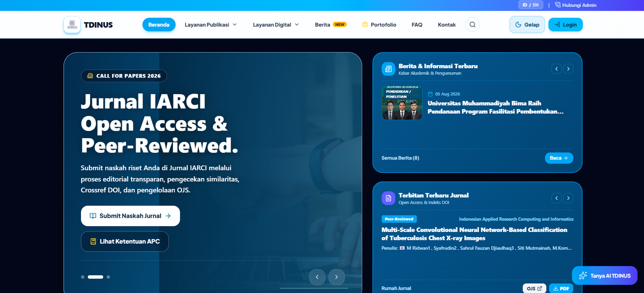
Task: Go to previous hero slide
Action: (x=317, y=277)
